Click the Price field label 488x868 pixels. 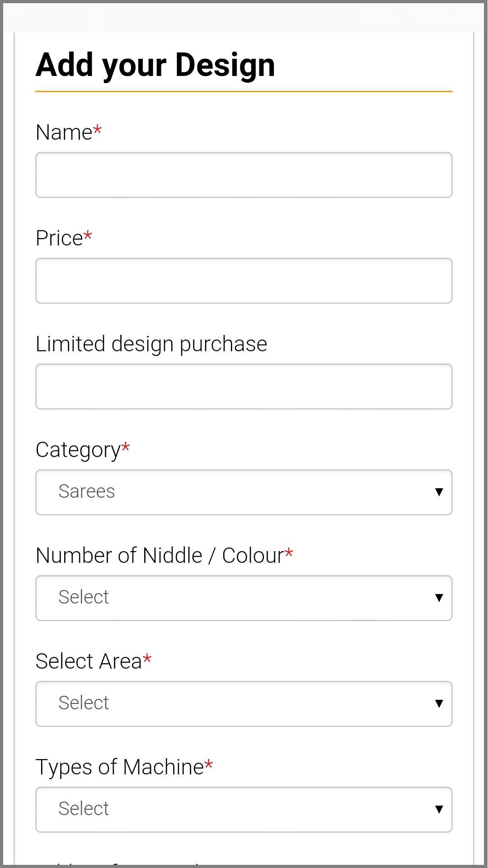59,238
